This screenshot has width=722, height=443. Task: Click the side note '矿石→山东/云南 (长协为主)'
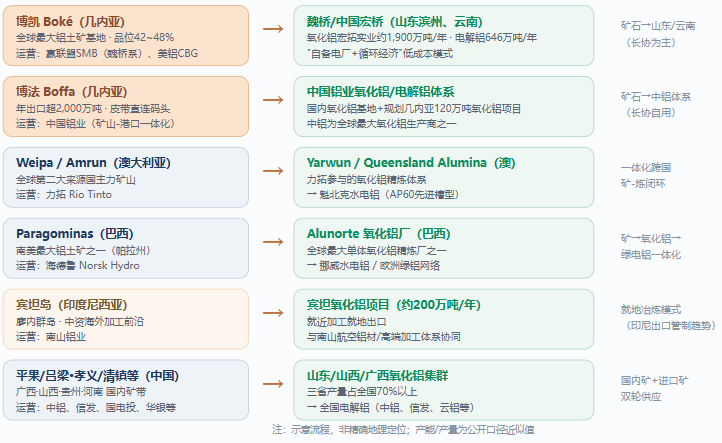[658, 34]
